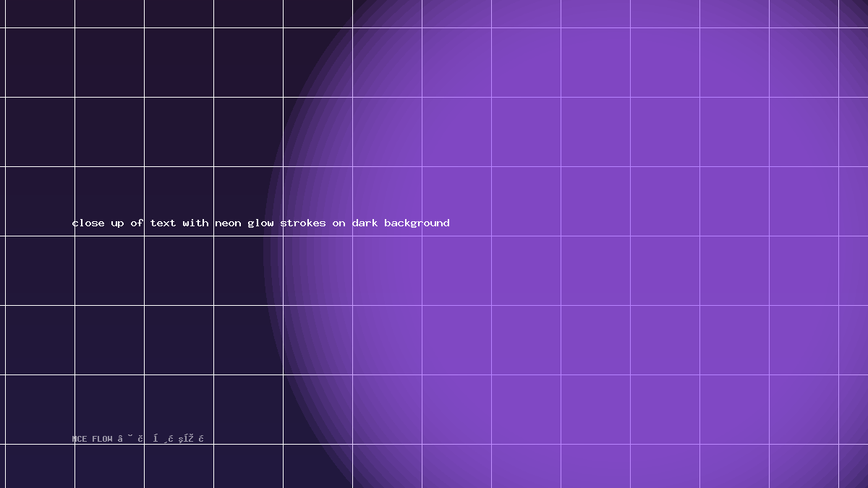This screenshot has height=488, width=868.
Task: Click the word "dark" in the caption
Action: (x=365, y=223)
